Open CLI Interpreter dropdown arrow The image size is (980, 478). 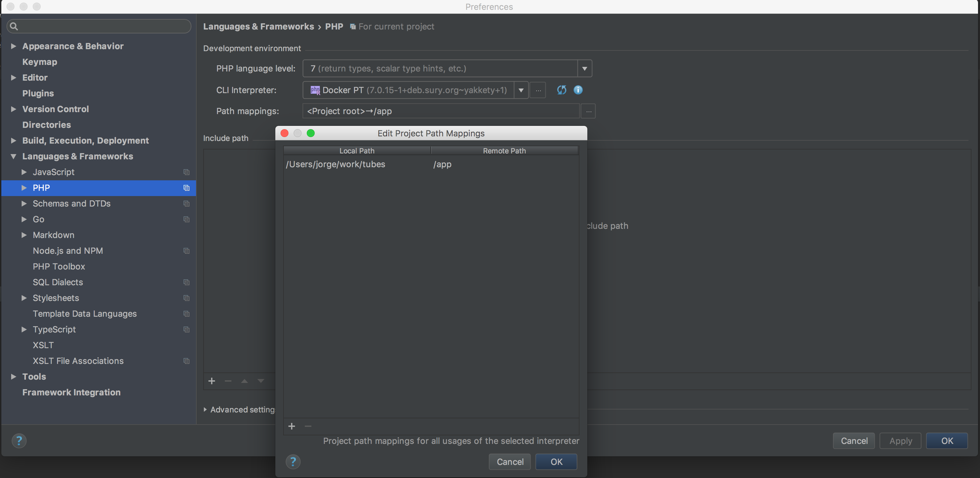521,90
